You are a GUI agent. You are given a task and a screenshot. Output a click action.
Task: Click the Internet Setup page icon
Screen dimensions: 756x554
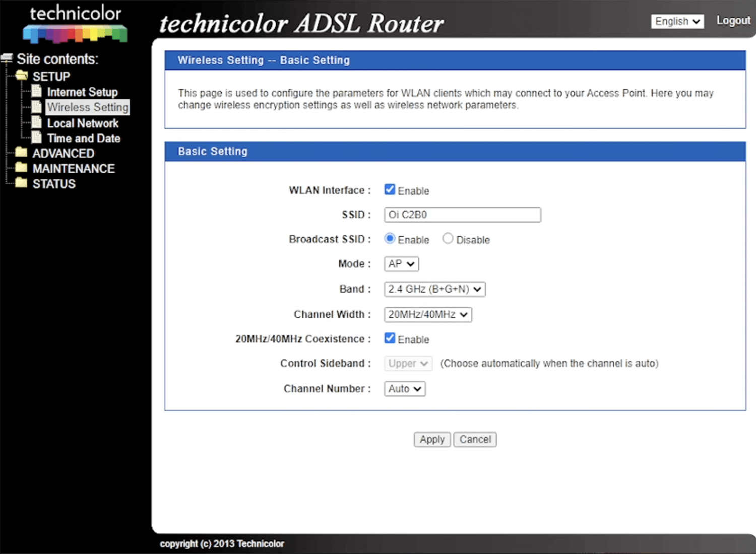37,91
